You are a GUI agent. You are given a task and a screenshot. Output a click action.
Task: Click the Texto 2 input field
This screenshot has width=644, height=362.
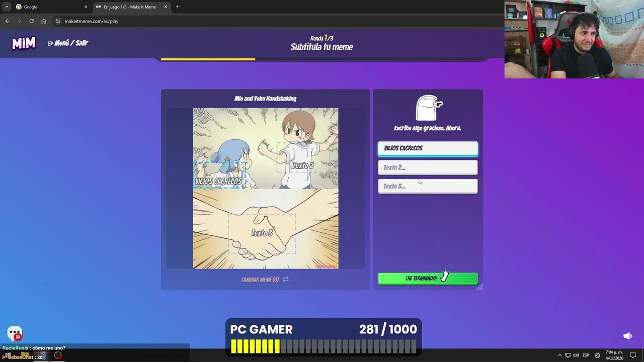[428, 167]
